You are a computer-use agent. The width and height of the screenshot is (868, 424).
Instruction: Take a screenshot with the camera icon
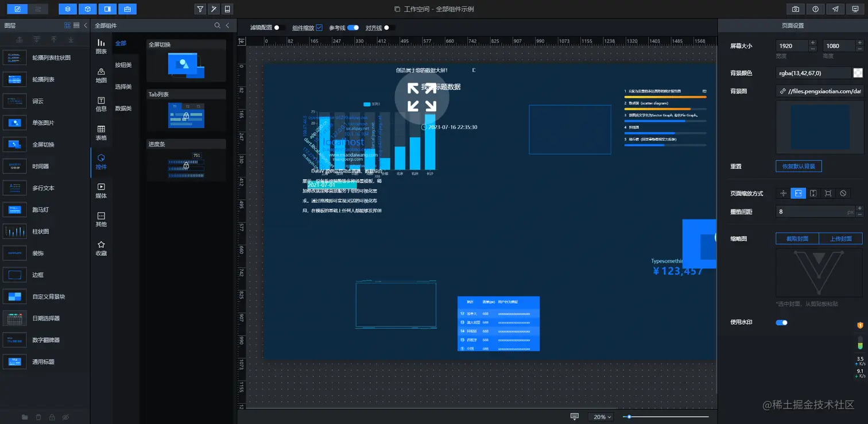pyautogui.click(x=796, y=9)
